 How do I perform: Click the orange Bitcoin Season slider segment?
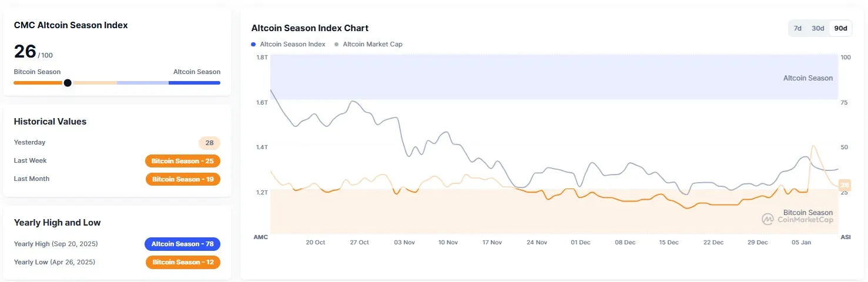[x=38, y=83]
